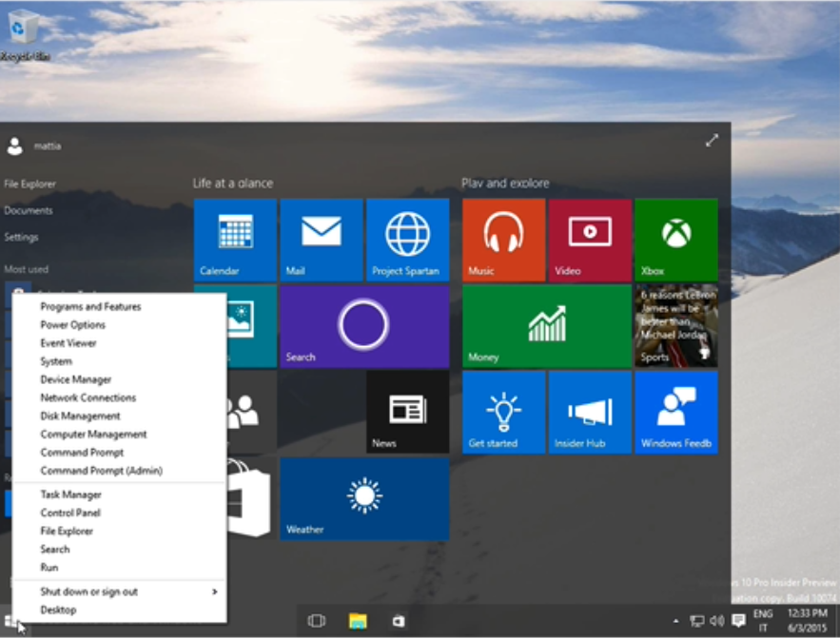Select Run from the context menu

[x=118, y=568]
